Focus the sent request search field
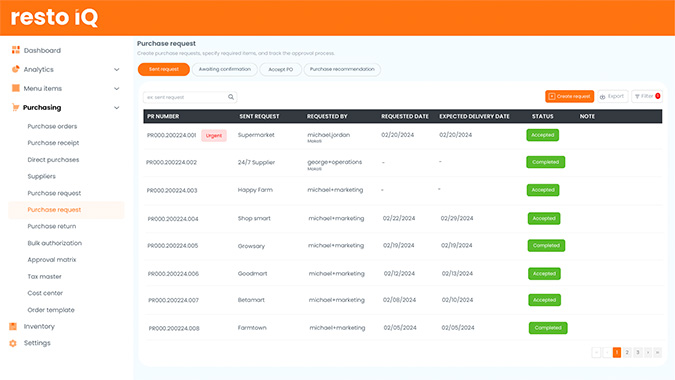 pyautogui.click(x=190, y=97)
